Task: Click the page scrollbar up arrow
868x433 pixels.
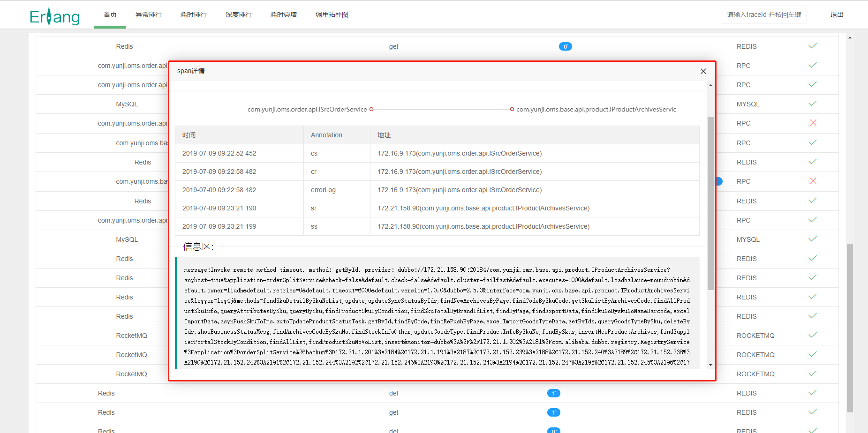Action: point(850,37)
